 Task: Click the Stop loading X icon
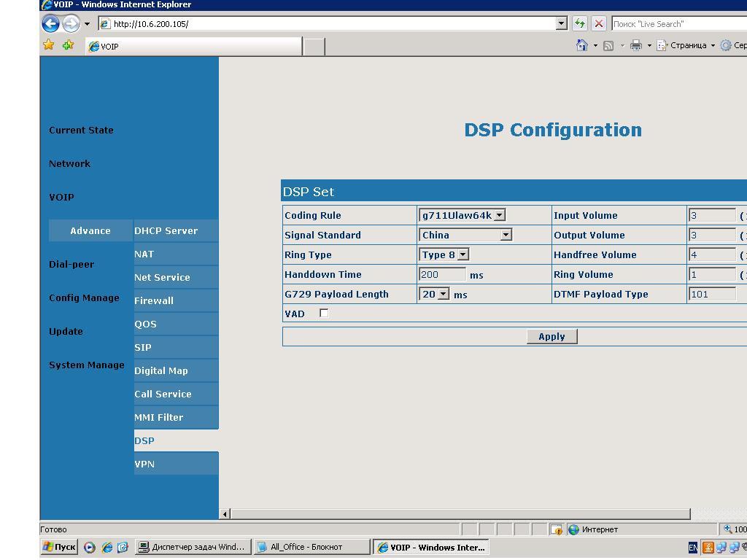(x=599, y=23)
